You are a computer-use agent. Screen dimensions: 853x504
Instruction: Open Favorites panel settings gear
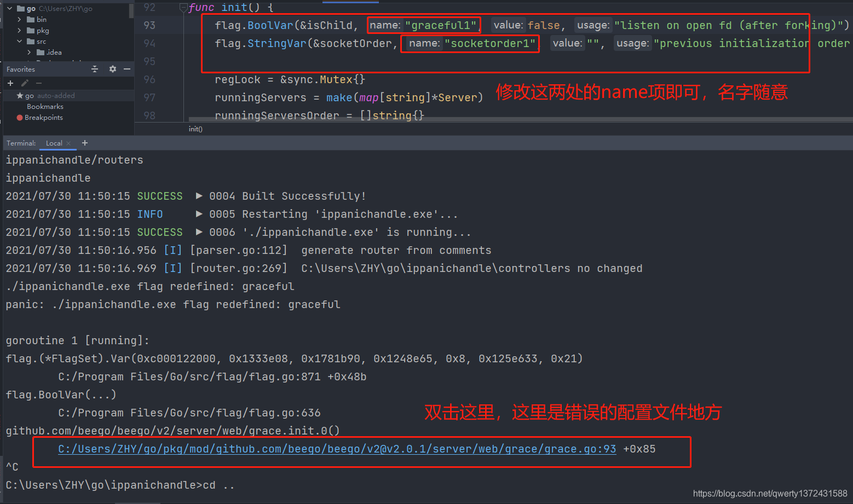coord(113,69)
